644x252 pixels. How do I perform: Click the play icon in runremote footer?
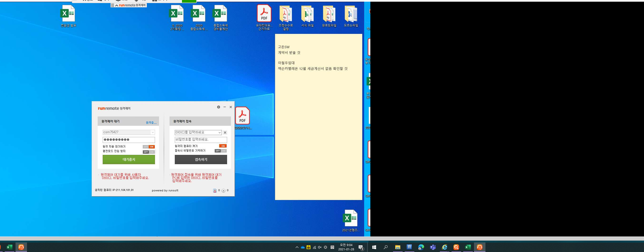[224, 191]
